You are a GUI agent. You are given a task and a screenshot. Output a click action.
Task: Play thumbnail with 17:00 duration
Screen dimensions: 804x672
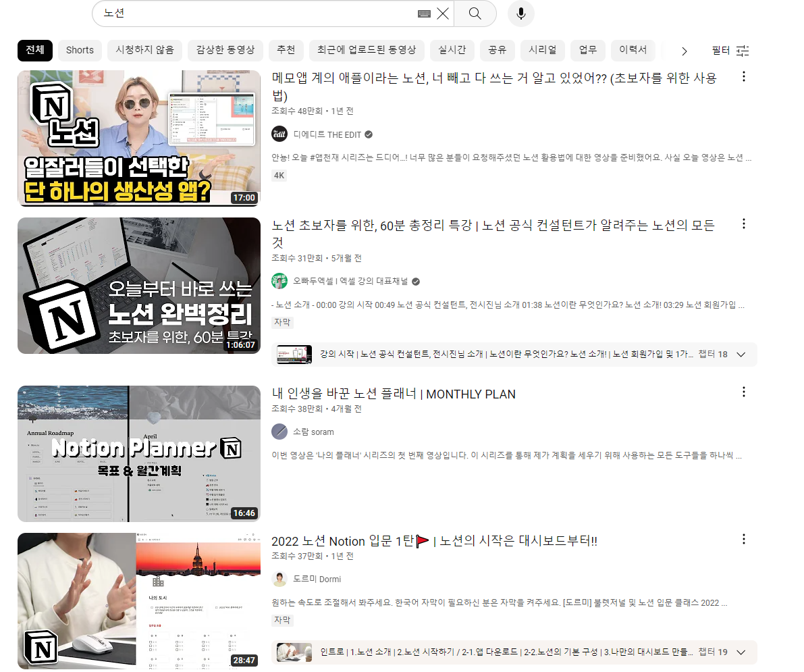click(x=139, y=138)
